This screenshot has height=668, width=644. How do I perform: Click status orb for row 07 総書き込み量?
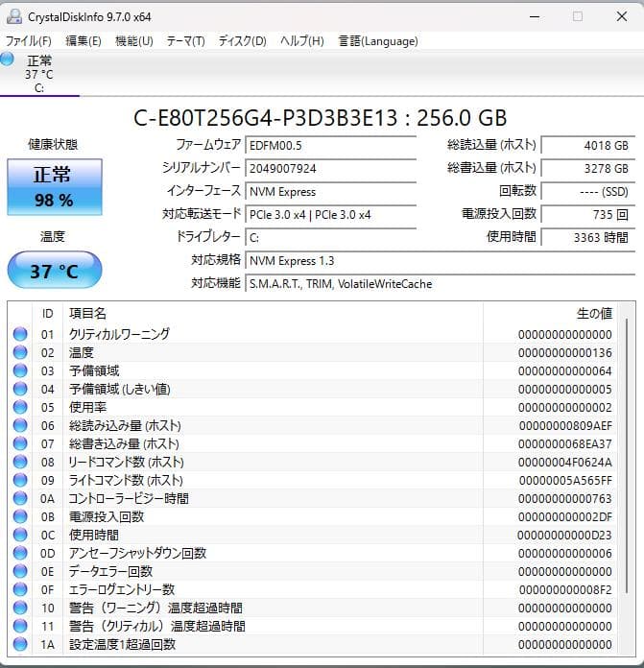tap(20, 443)
